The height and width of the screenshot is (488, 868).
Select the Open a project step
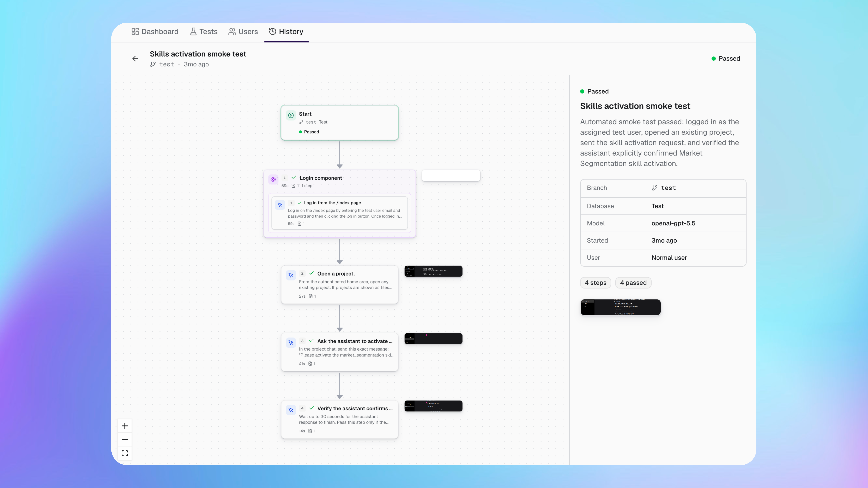point(340,285)
